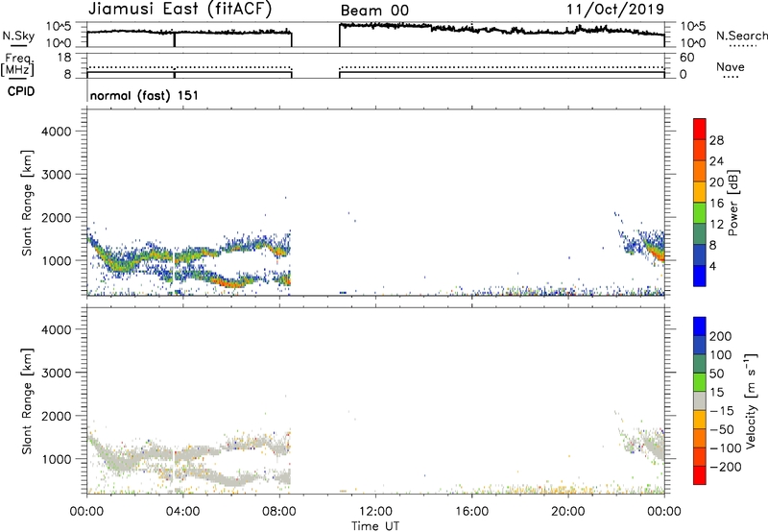Image resolution: width=768 pixels, height=532 pixels.
Task: Click the 'N.Sky' legend label
Action: 18,36
